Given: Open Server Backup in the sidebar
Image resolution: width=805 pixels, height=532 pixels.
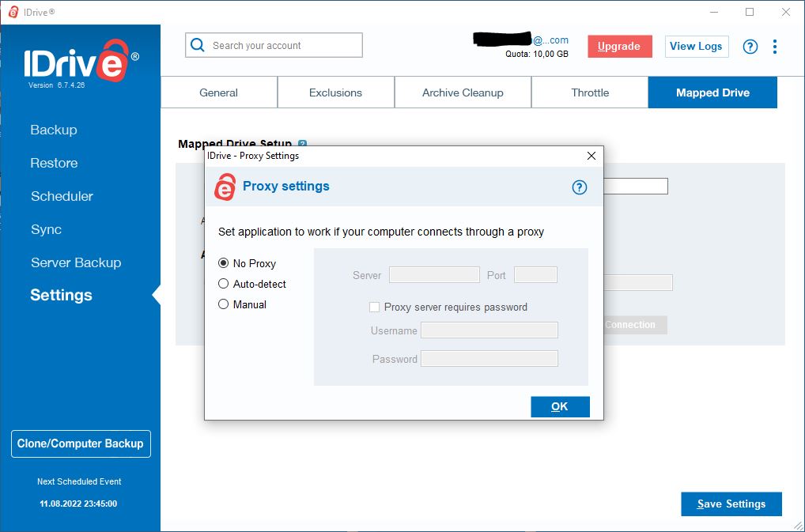Looking at the screenshot, I should [x=76, y=262].
